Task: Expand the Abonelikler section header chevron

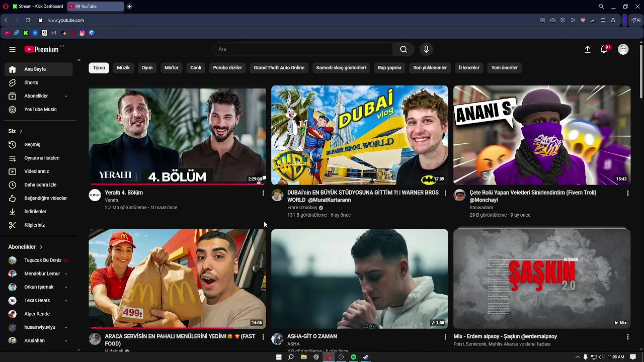Action: tap(41, 247)
